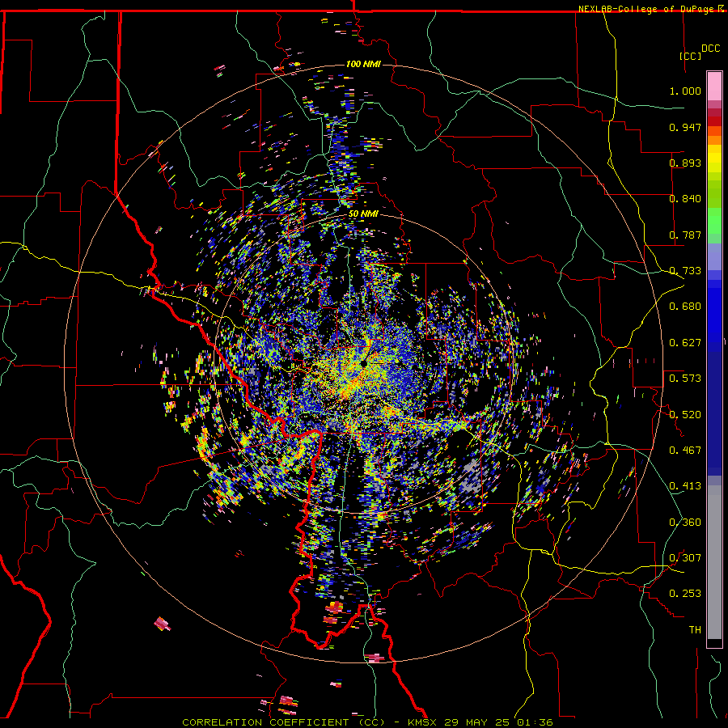The image size is (728, 728).
Task: Click the 0.840 color scale value
Action: (685, 199)
